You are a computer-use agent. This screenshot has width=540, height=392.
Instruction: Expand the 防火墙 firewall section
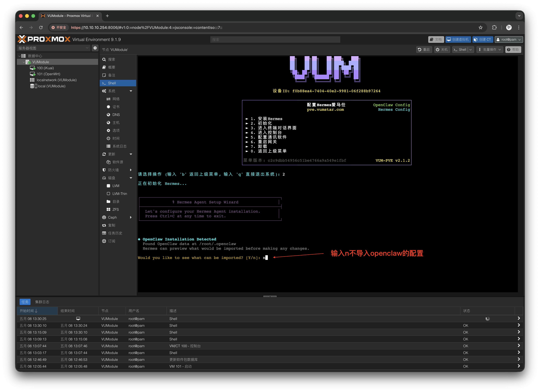(131, 170)
